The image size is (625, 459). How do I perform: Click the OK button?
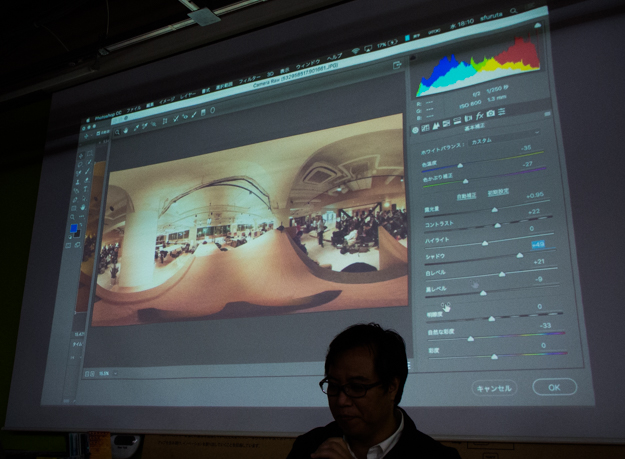pos(552,386)
